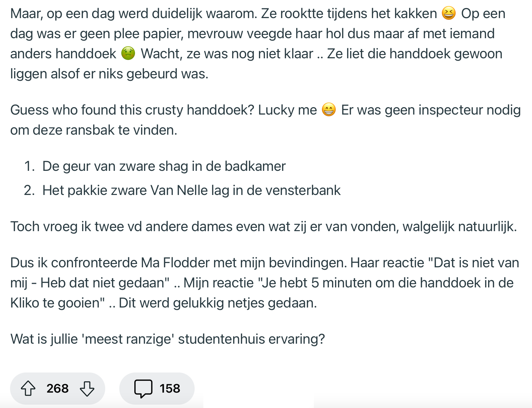Open the 158 comments count
The width and height of the screenshot is (532, 408).
click(170, 389)
